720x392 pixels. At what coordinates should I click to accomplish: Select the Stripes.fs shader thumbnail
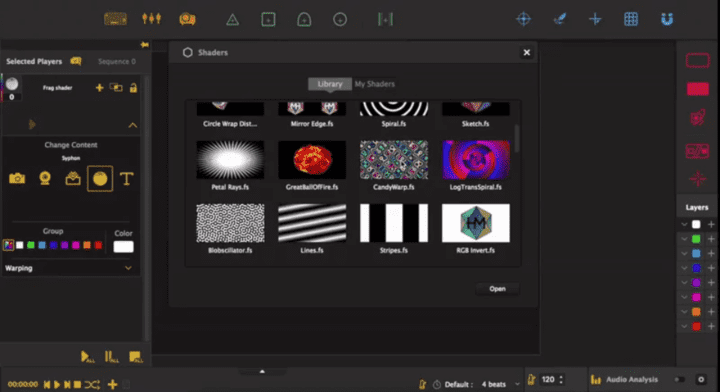tap(394, 223)
